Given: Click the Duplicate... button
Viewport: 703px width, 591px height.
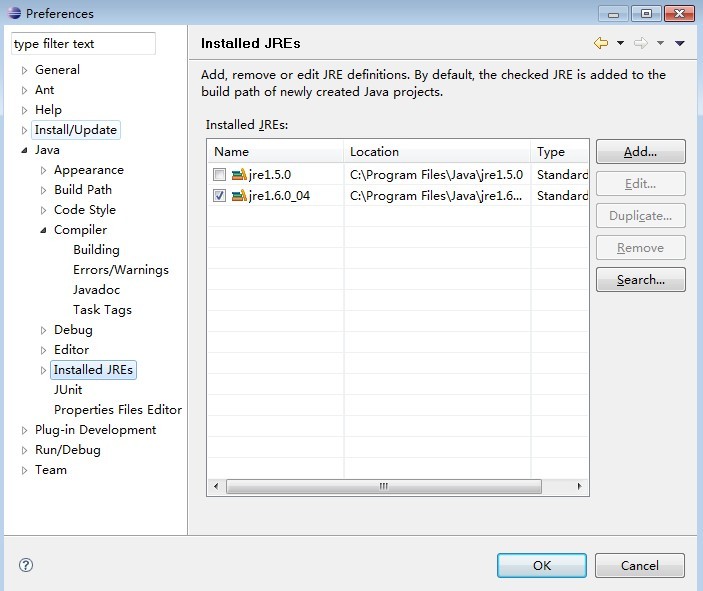Looking at the screenshot, I should 641,216.
